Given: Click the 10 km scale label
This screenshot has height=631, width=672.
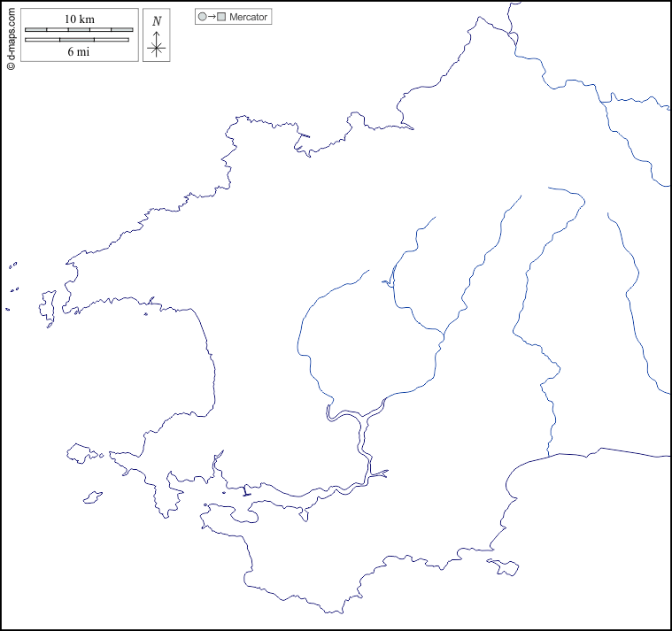Looking at the screenshot, I should coord(79,19).
